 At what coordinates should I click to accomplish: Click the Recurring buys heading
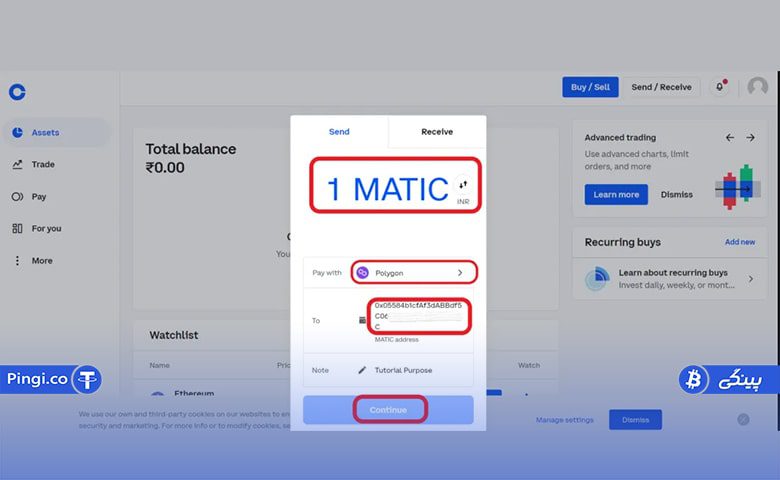[622, 242]
